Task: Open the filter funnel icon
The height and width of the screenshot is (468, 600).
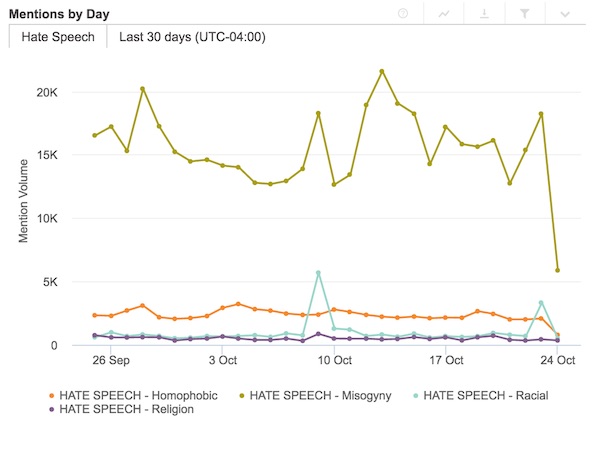Action: (x=524, y=14)
